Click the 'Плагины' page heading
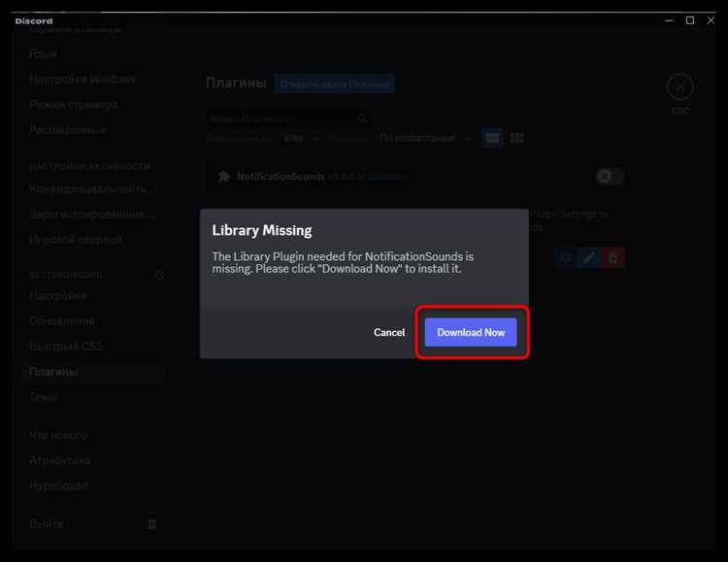This screenshot has width=728, height=562. coord(236,83)
